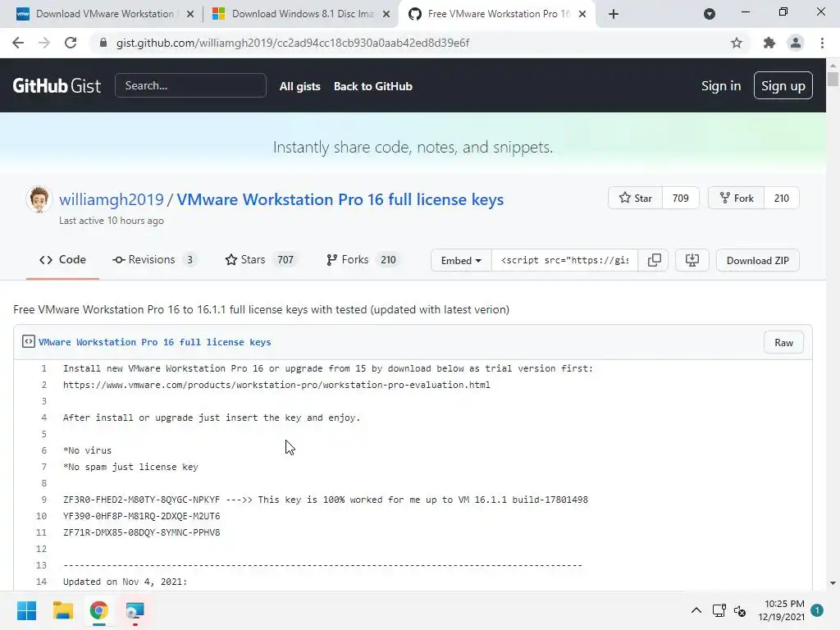Click line number 9 in code

44,500
